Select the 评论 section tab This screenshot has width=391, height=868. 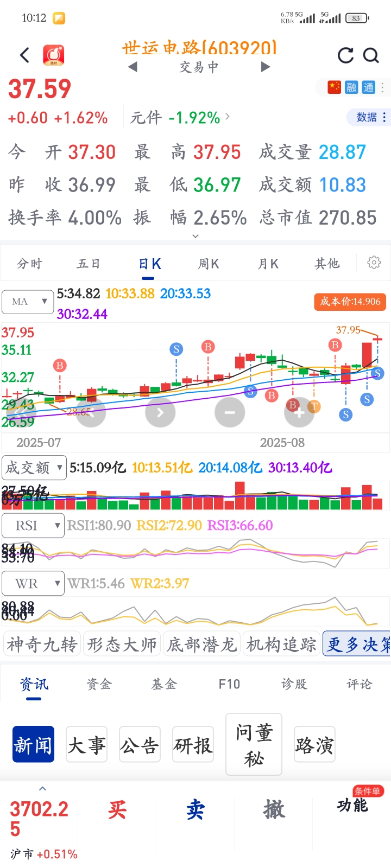click(x=359, y=684)
